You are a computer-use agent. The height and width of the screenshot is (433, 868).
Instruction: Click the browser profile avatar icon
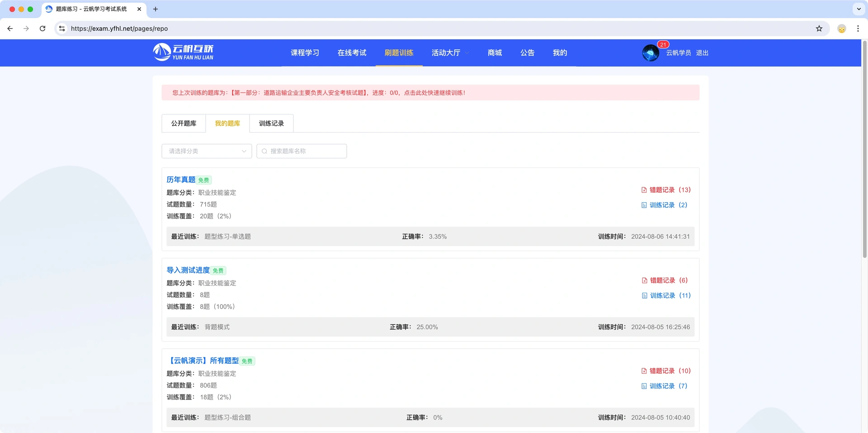click(842, 29)
